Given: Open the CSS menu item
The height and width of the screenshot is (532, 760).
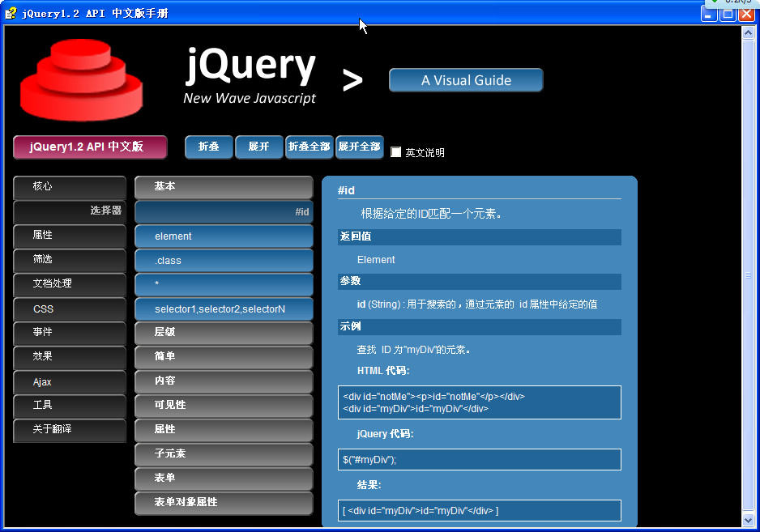Looking at the screenshot, I should 70,309.
